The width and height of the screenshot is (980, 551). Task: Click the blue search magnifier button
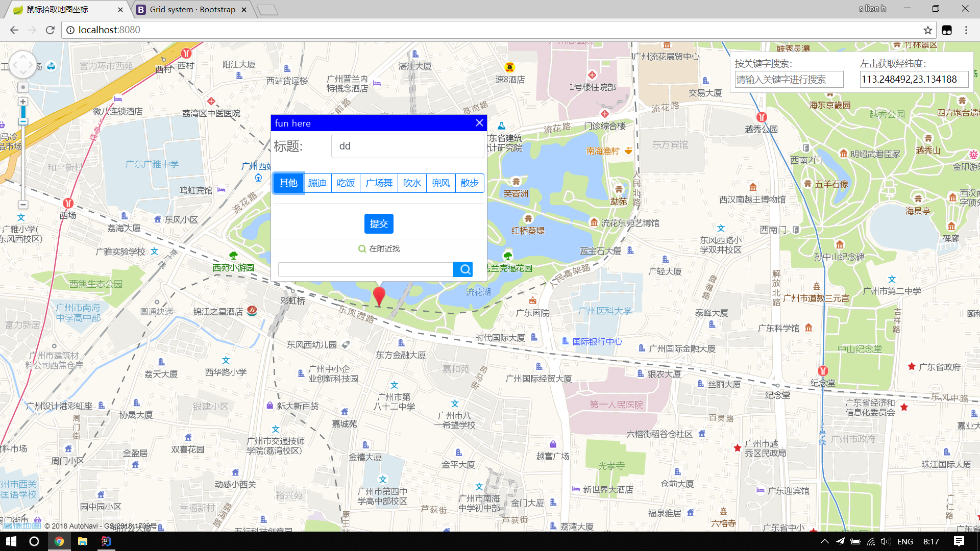463,269
